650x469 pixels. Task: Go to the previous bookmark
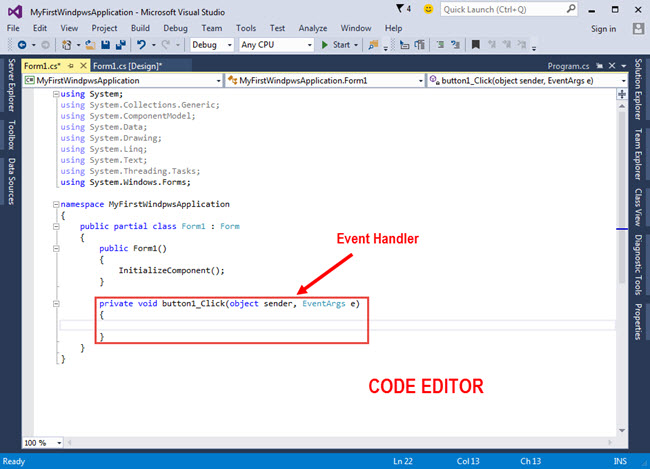(492, 45)
